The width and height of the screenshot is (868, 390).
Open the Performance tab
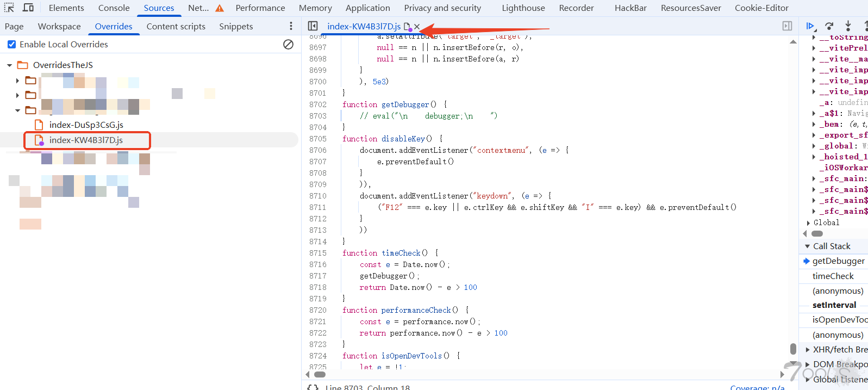(260, 8)
